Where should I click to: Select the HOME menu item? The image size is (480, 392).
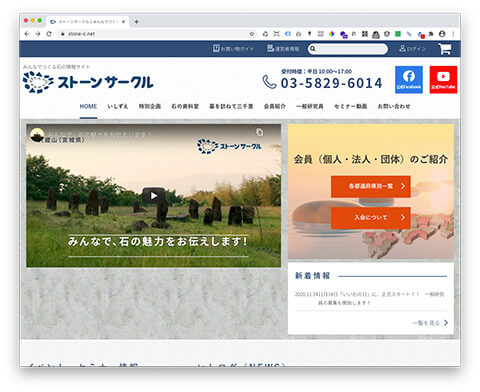tap(88, 106)
